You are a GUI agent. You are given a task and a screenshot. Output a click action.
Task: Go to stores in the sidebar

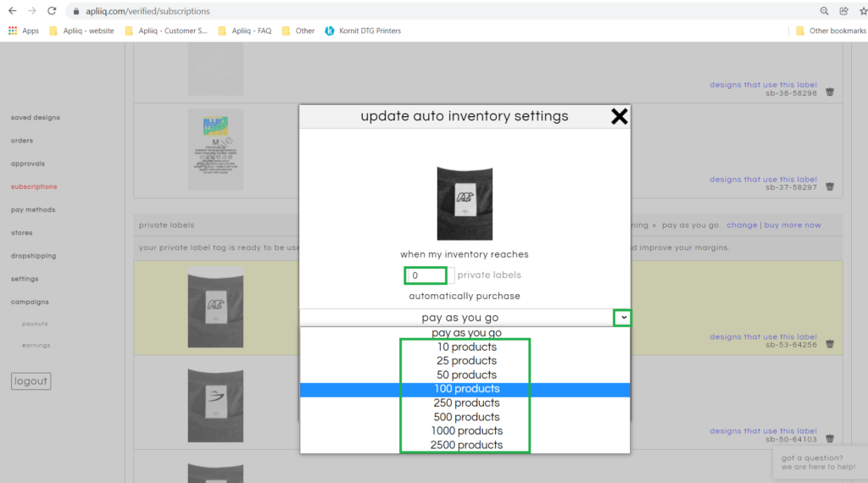point(21,233)
